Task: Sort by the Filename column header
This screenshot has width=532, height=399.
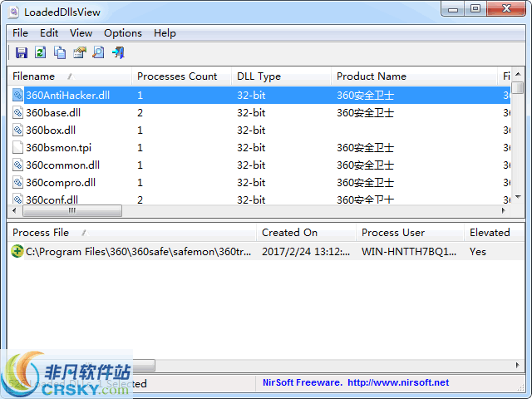Action: [70, 76]
